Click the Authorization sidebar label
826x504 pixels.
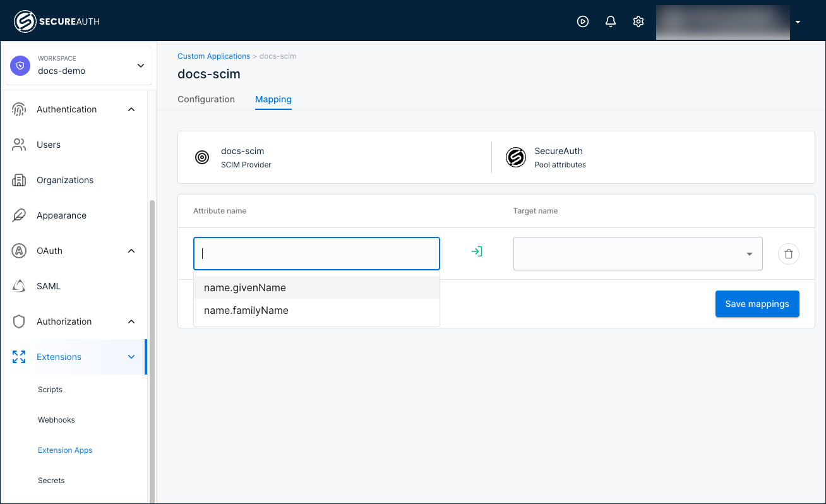[x=64, y=321]
